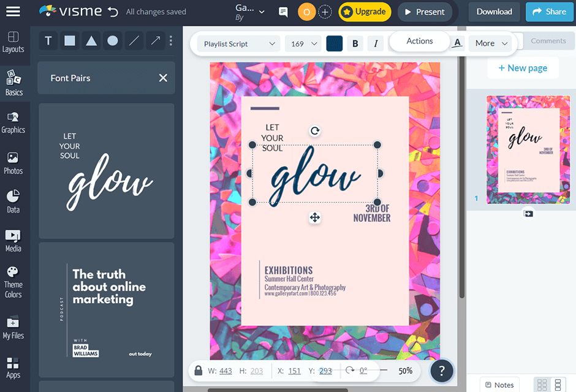Open the hamburger main menu
The height and width of the screenshot is (392, 576).
pos(13,12)
